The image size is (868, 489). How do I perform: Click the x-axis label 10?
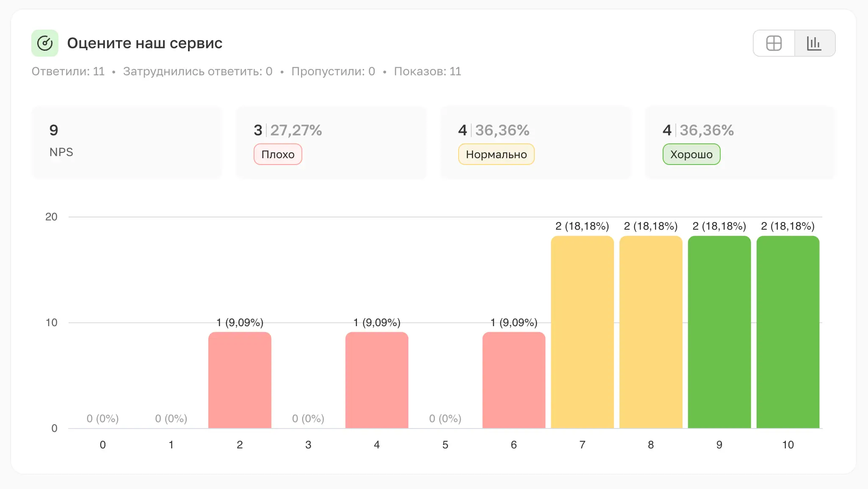click(788, 445)
